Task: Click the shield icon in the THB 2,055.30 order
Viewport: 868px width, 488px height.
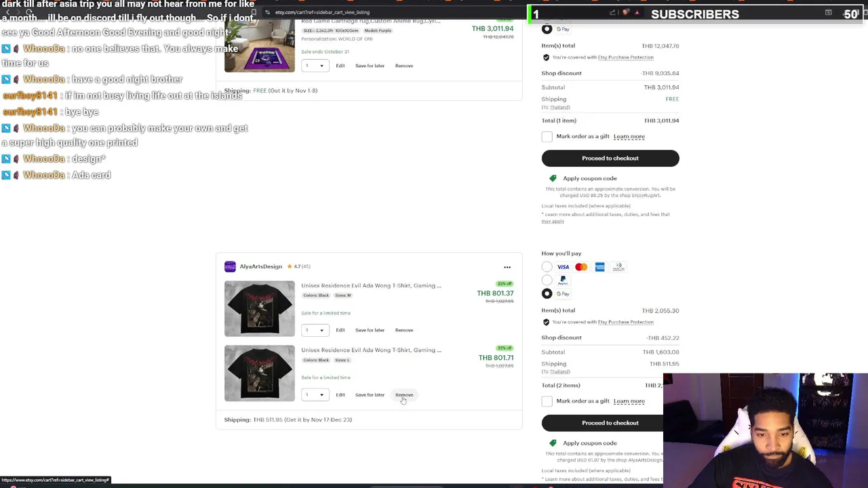Action: pyautogui.click(x=547, y=322)
